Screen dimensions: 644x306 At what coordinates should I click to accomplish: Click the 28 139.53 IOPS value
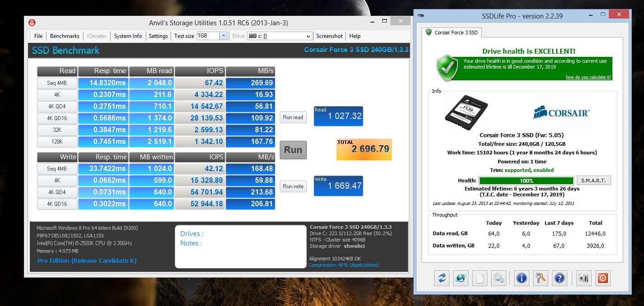(x=199, y=118)
